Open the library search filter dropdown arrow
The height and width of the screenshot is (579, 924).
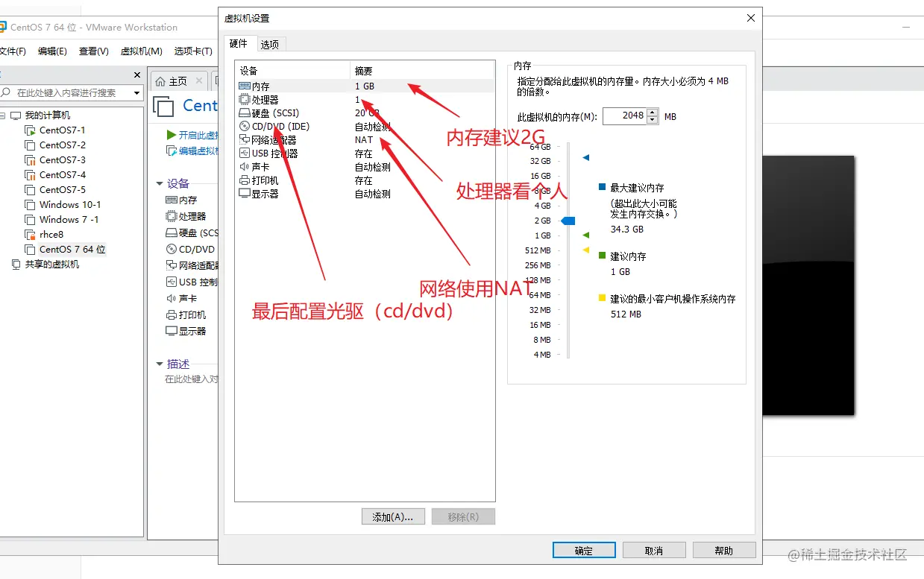point(136,93)
